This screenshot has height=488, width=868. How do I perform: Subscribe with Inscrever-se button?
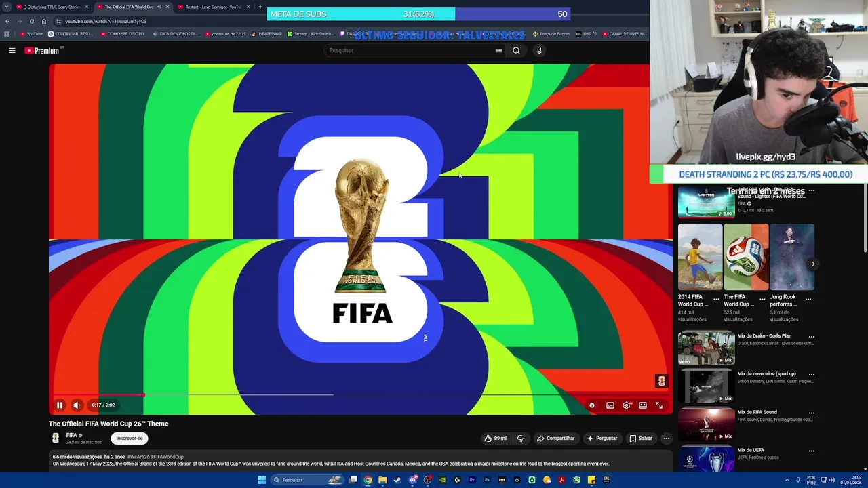click(x=130, y=439)
